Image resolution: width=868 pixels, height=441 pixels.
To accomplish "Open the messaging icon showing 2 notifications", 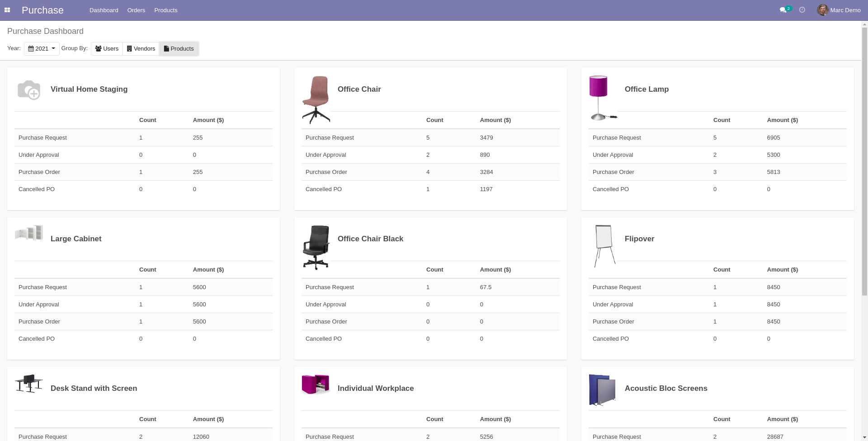I will [x=784, y=9].
